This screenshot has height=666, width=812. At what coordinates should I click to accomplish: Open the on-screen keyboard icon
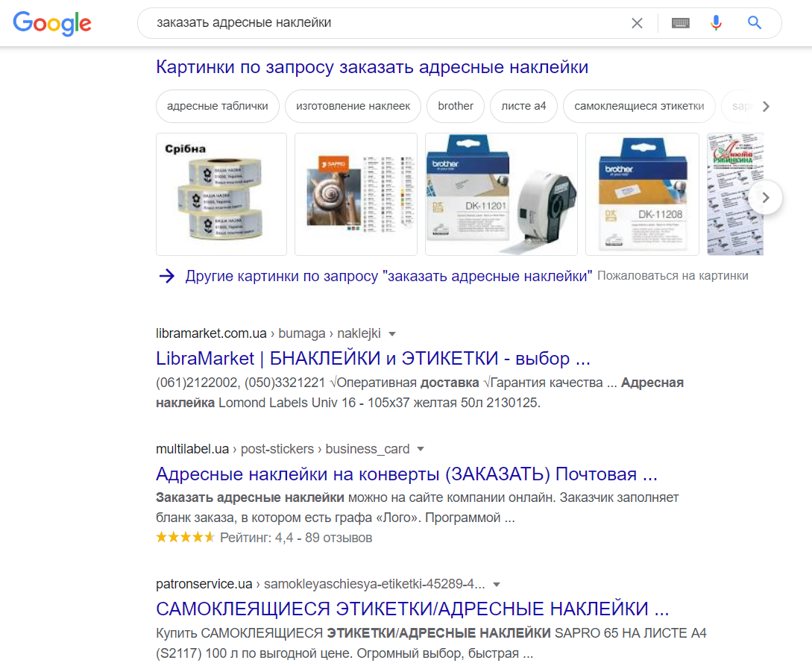681,23
